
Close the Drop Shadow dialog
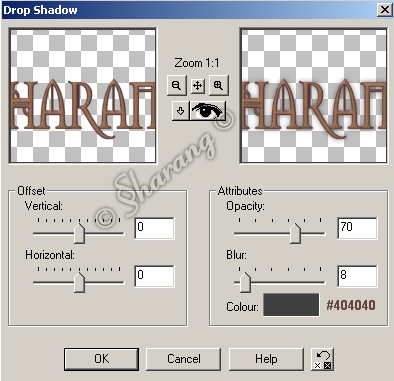pyautogui.click(x=385, y=10)
